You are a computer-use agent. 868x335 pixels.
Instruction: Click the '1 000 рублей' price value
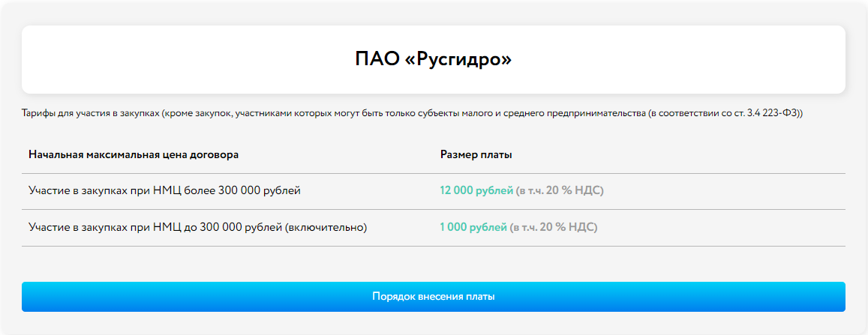pos(473,227)
